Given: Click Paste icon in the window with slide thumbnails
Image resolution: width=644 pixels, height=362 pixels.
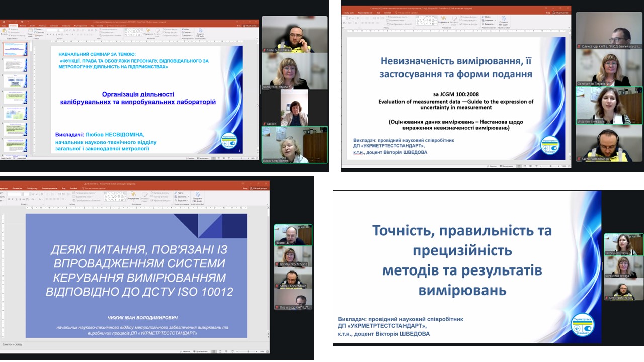Looking at the screenshot, I should 5,32.
